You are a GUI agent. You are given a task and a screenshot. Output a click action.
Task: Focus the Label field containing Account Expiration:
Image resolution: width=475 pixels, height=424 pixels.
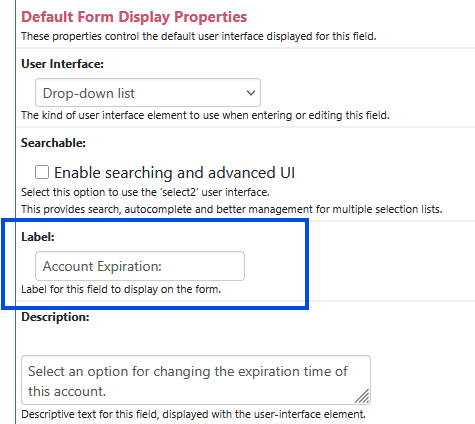pos(140,266)
